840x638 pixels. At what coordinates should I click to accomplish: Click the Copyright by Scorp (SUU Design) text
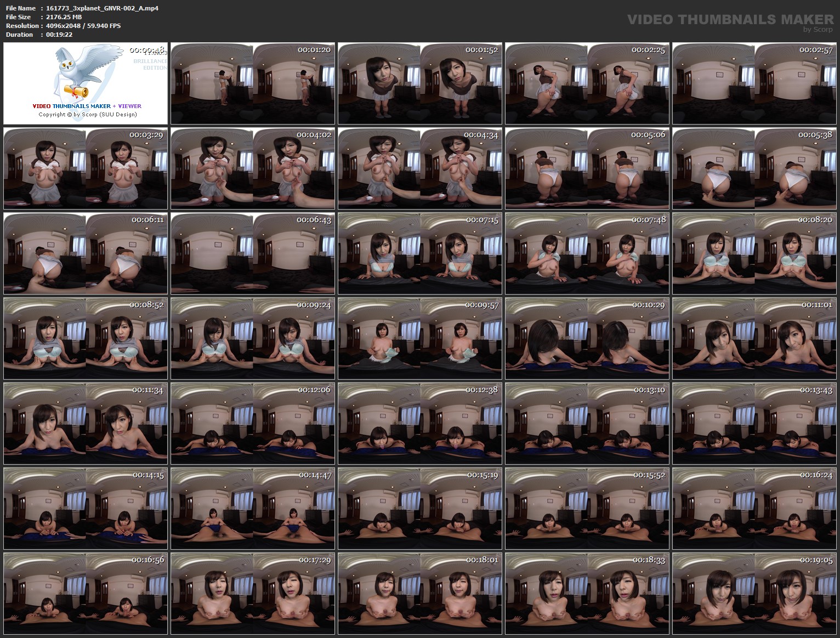tap(87, 115)
